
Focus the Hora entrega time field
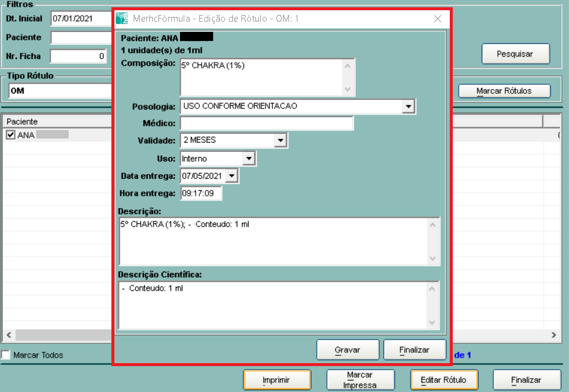(x=201, y=193)
